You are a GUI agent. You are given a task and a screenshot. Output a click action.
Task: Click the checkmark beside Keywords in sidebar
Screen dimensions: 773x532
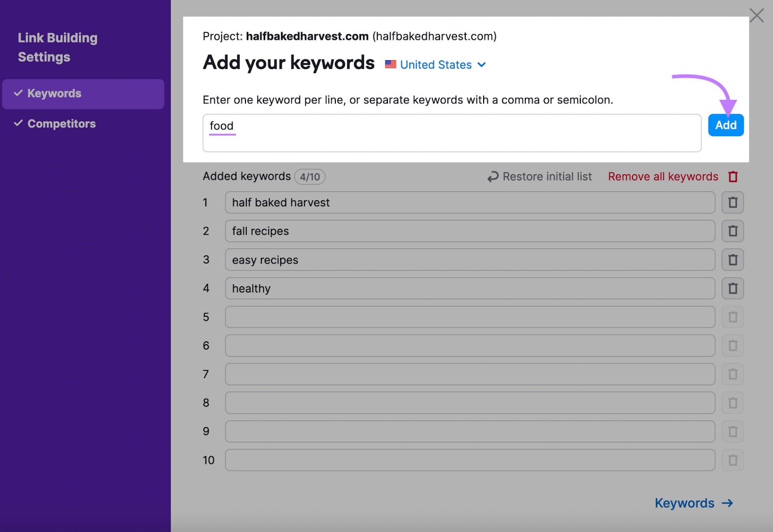point(18,93)
